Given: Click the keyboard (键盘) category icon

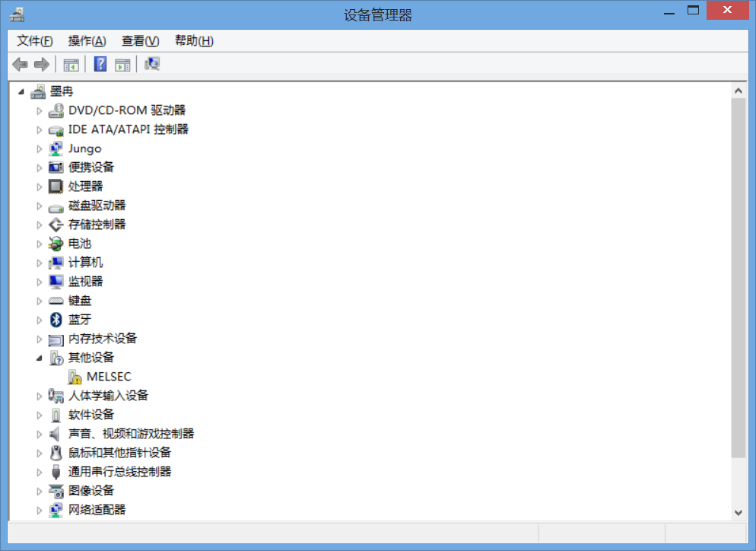Looking at the screenshot, I should [56, 301].
